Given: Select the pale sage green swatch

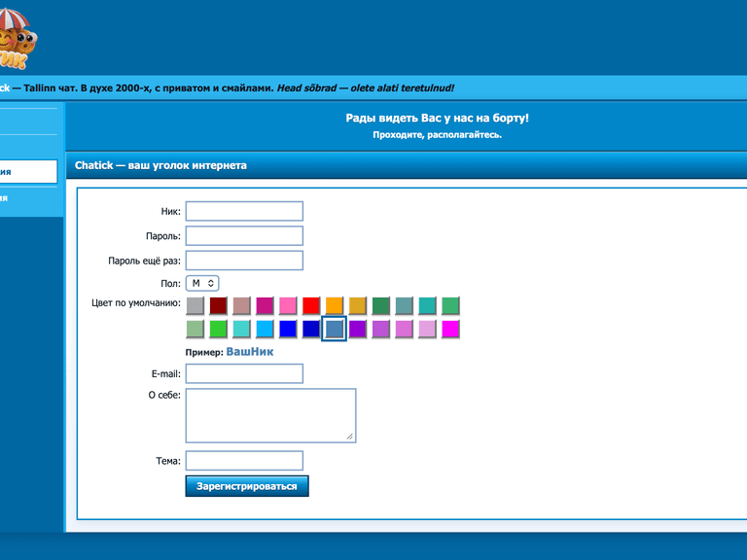Looking at the screenshot, I should click(x=195, y=329).
